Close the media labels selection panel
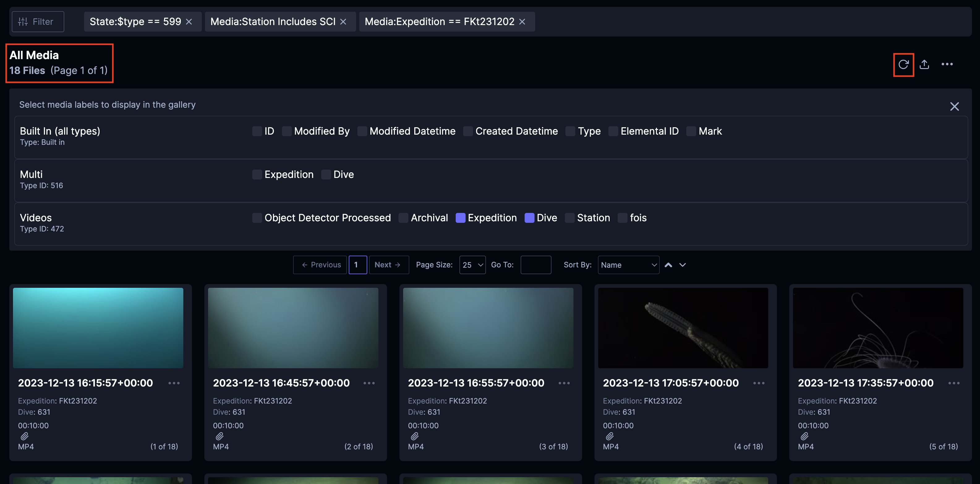 [x=954, y=106]
